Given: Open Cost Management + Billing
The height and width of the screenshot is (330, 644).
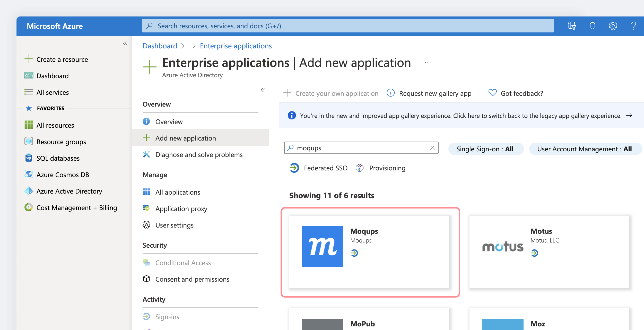Looking at the screenshot, I should click(x=77, y=207).
